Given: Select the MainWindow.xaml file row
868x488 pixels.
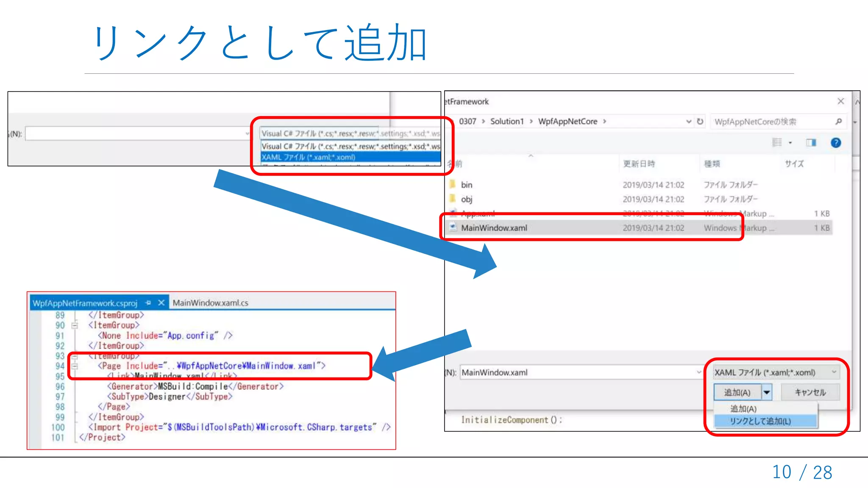Looking at the screenshot, I should coord(494,228).
